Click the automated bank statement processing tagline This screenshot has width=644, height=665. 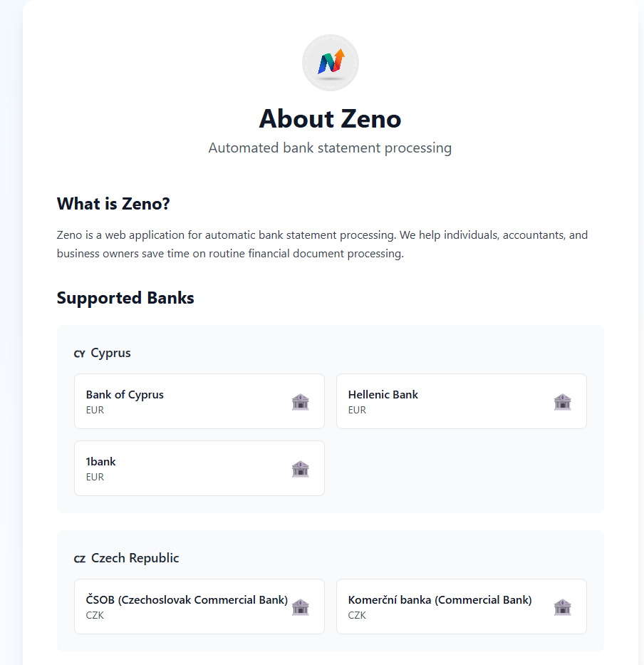click(x=330, y=148)
